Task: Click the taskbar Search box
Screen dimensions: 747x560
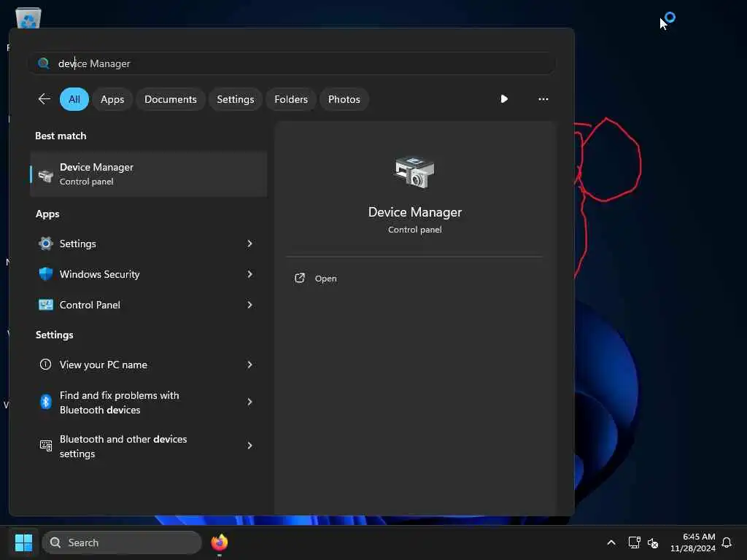Action: tap(122, 542)
